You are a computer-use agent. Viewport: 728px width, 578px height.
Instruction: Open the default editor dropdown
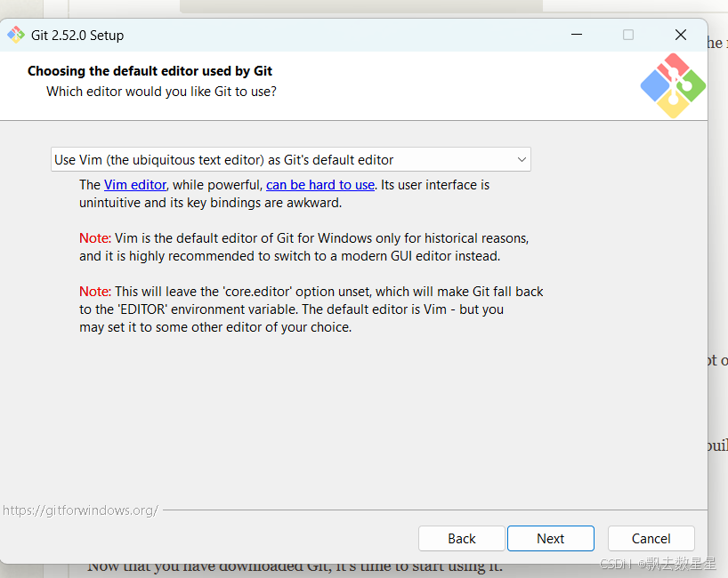291,159
